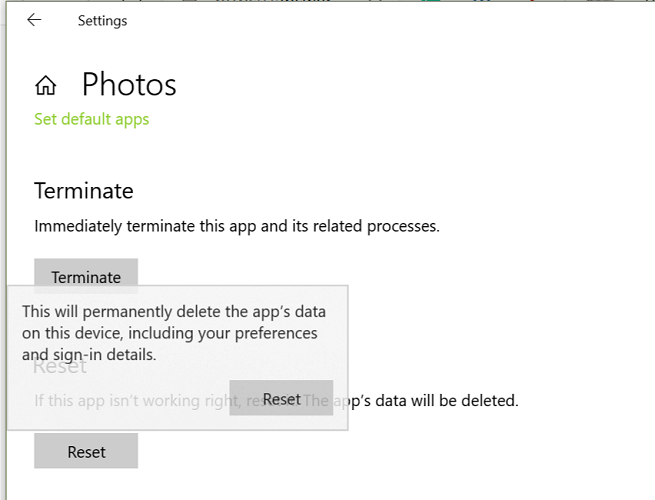Go back using the arrow icon

[x=34, y=20]
